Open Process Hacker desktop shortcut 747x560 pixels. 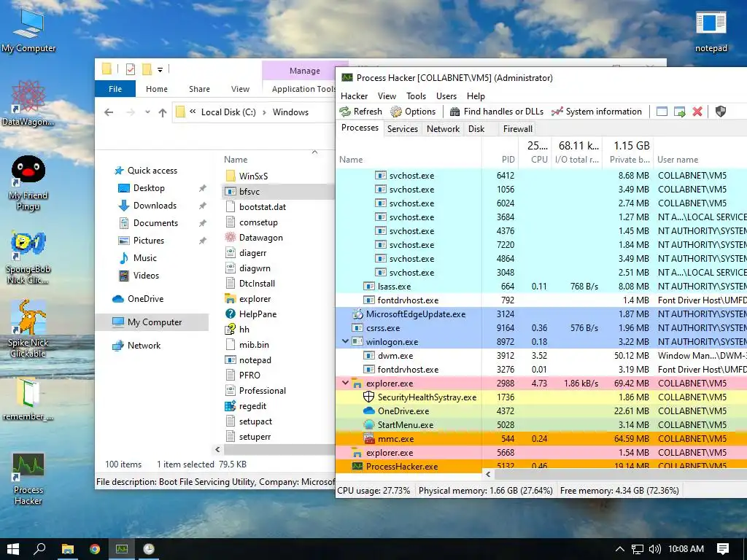click(x=28, y=478)
